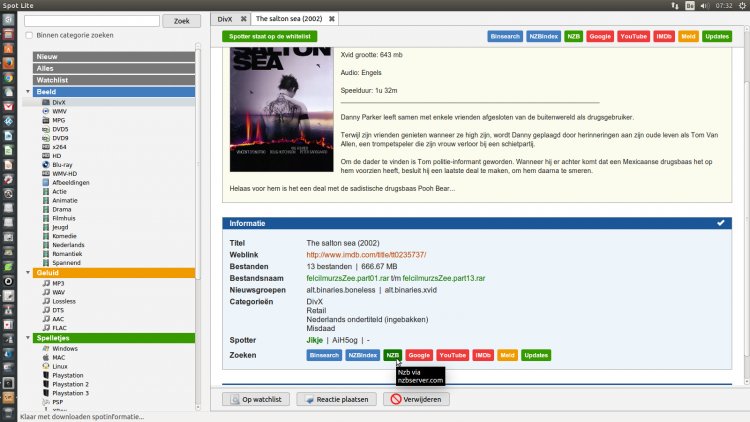The height and width of the screenshot is (422, 750).
Task: Click the top toolbar NZB button
Action: [574, 36]
